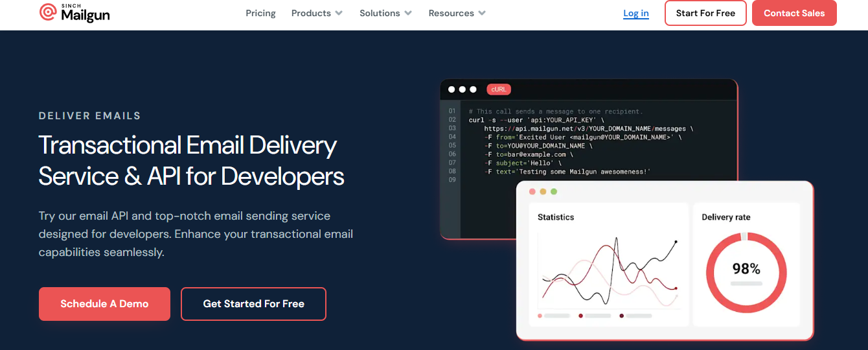Click the Sinch Mailgun logo
The height and width of the screenshot is (350, 868).
pyautogui.click(x=74, y=12)
